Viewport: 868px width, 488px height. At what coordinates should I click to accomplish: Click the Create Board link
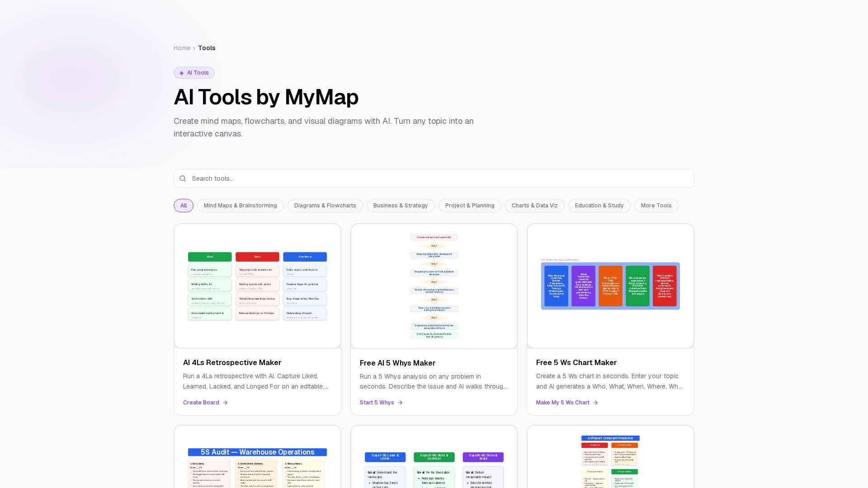point(205,403)
